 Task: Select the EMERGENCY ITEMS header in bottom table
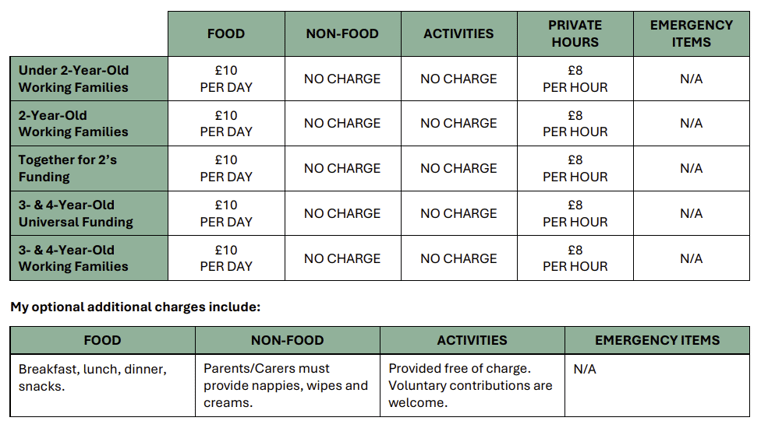pos(657,340)
